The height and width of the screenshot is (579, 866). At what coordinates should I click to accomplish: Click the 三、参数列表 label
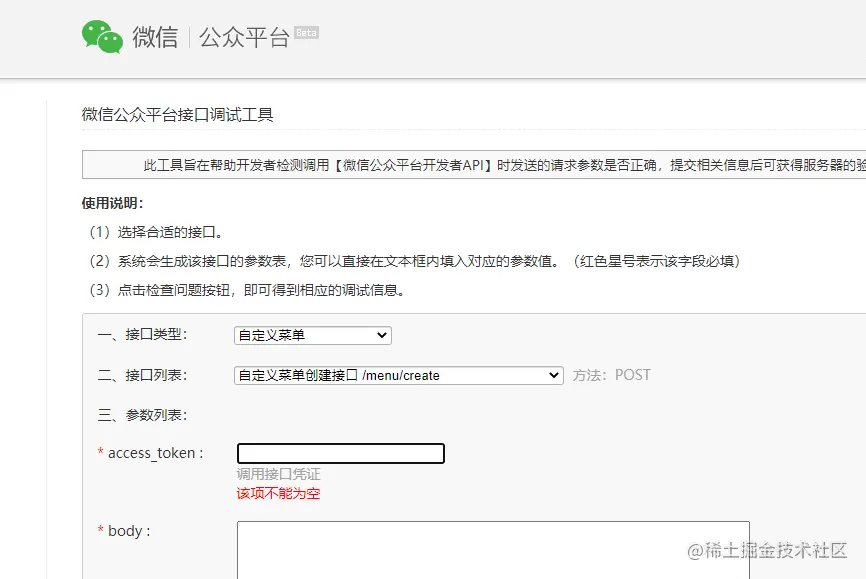[x=142, y=415]
